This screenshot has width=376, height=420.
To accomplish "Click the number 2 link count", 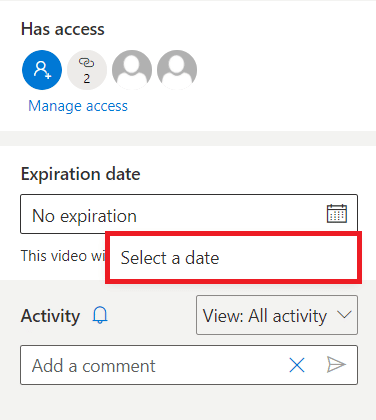I will [87, 79].
